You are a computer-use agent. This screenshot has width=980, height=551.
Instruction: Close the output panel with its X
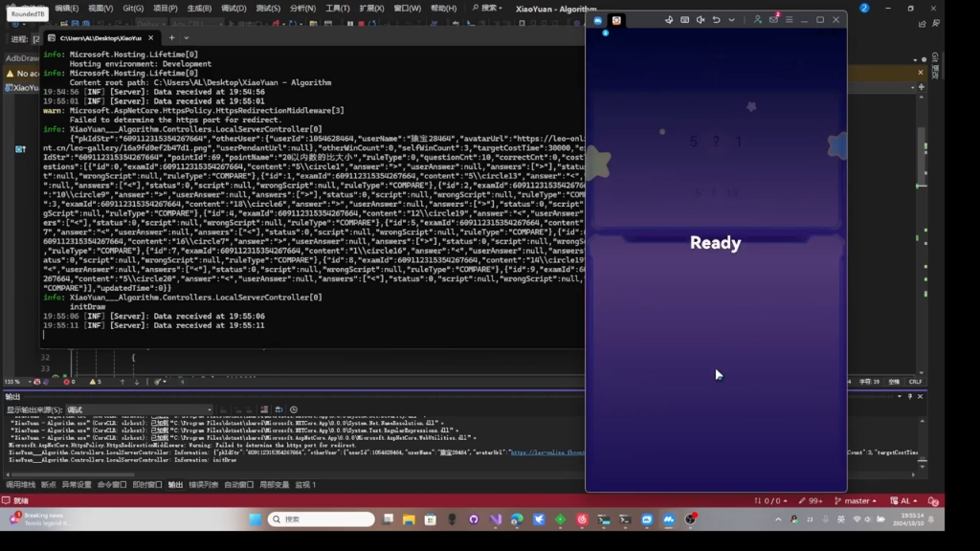point(920,397)
